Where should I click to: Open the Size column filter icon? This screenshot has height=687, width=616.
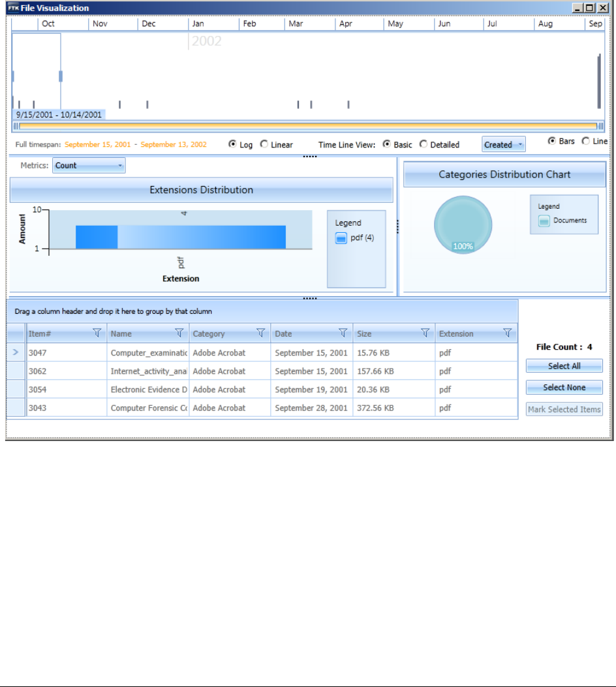click(x=425, y=333)
